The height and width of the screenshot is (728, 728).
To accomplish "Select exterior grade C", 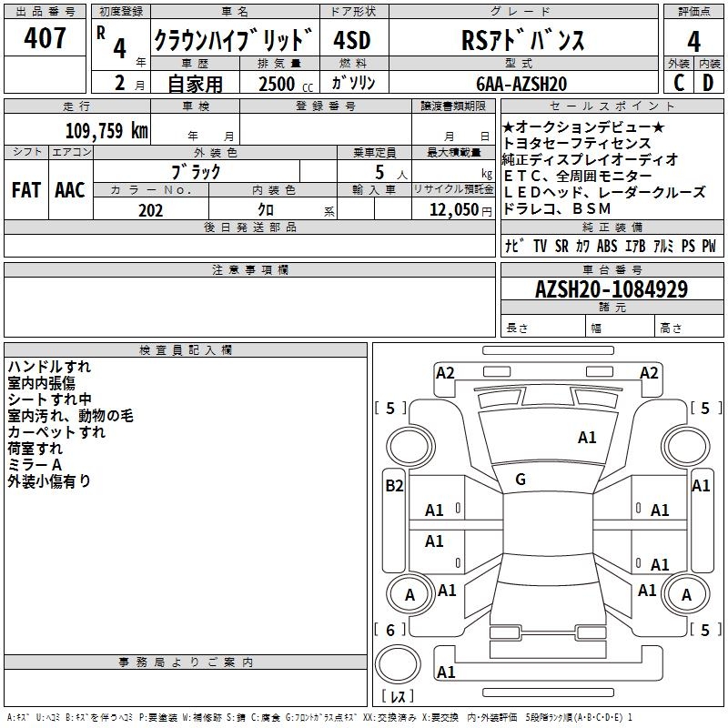I will tap(678, 83).
